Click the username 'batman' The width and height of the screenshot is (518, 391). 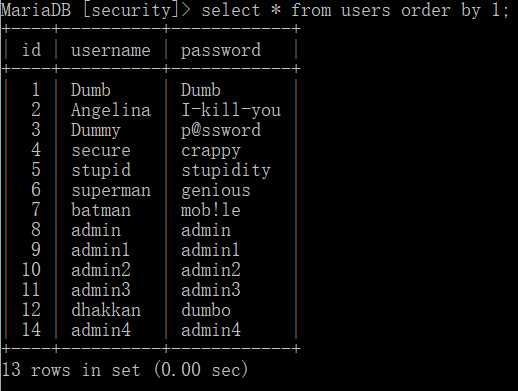pyautogui.click(x=101, y=210)
